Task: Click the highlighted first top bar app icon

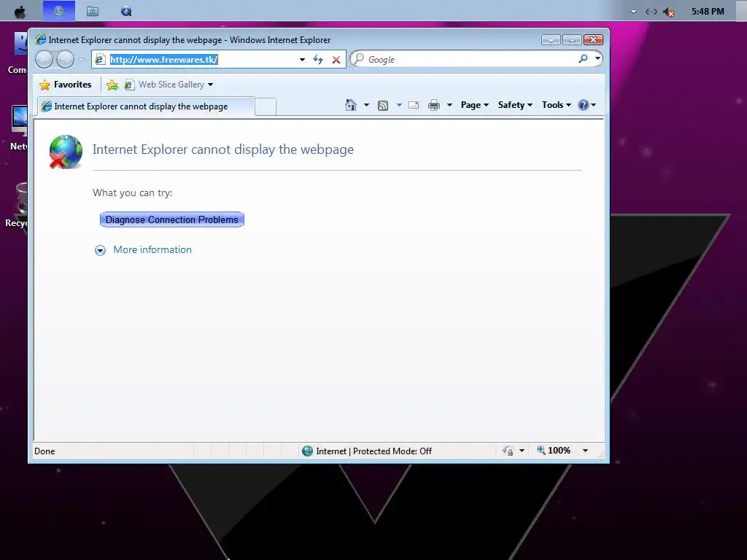Action: click(59, 10)
